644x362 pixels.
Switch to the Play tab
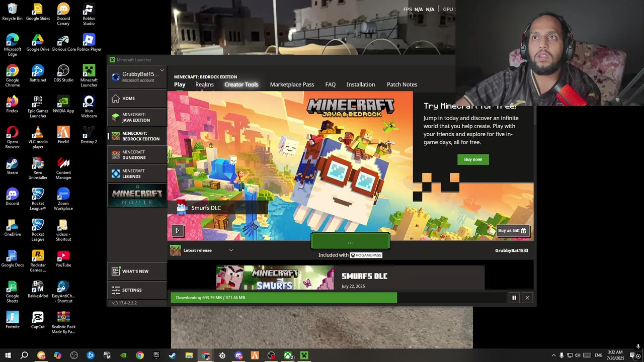[180, 84]
